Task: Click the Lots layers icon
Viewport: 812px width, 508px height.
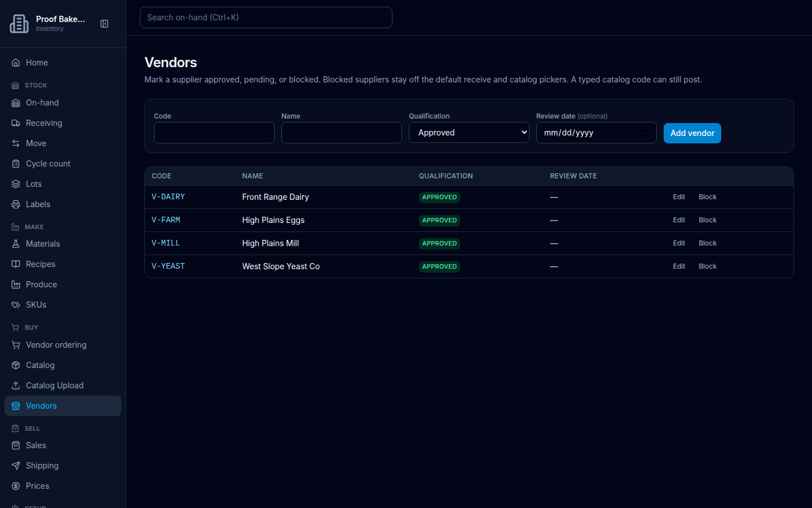Action: [x=16, y=184]
